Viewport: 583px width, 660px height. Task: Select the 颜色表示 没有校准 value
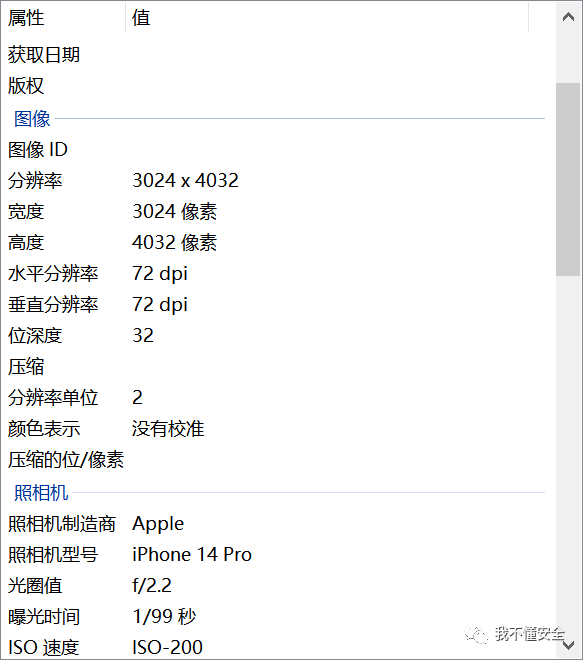168,429
